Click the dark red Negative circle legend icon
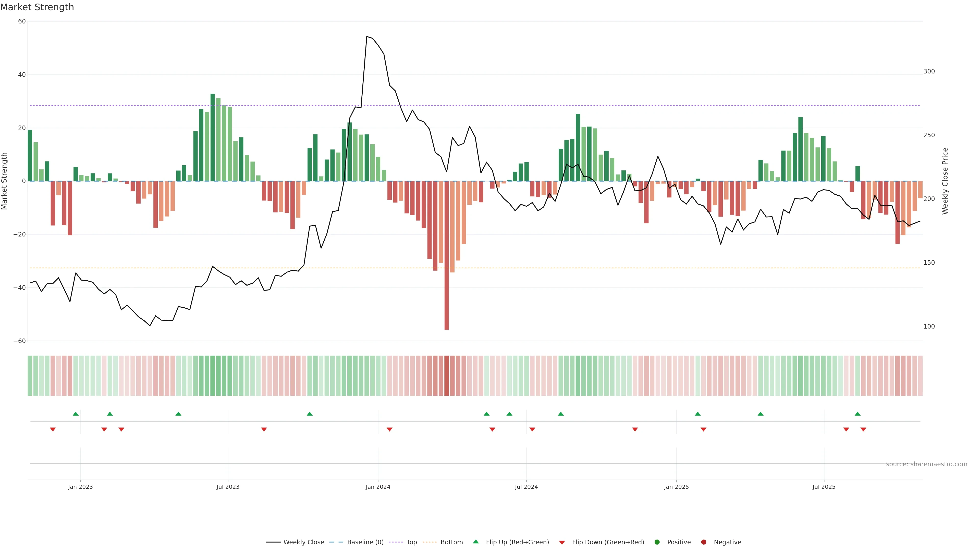 click(x=703, y=542)
